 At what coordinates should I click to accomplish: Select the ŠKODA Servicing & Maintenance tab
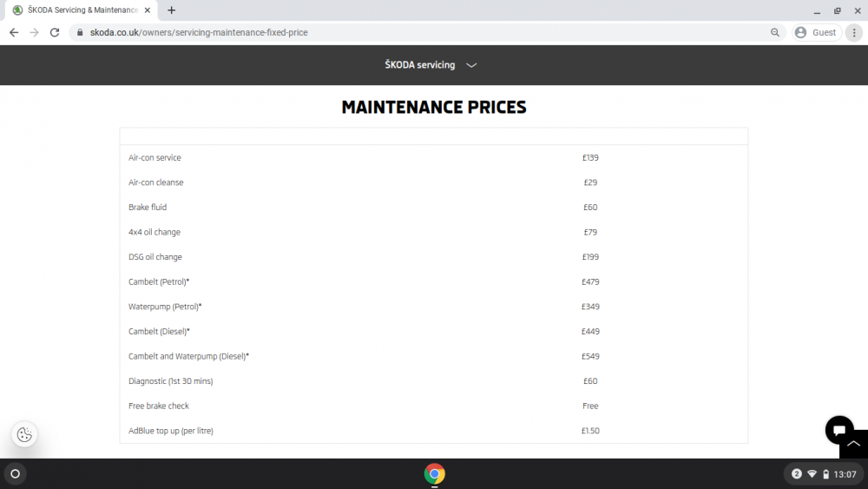tap(82, 10)
